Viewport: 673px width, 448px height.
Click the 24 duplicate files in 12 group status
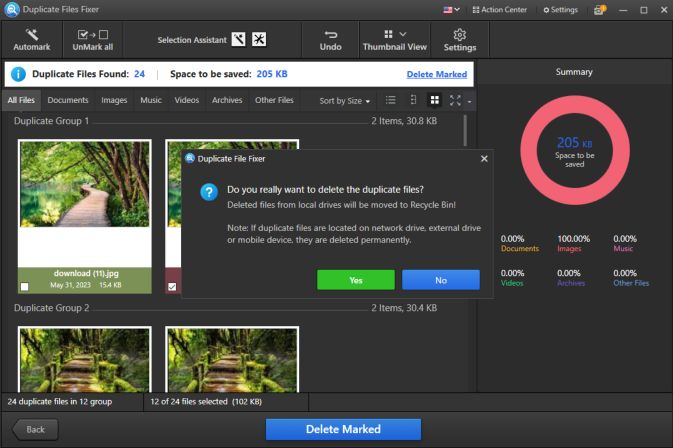click(60, 402)
